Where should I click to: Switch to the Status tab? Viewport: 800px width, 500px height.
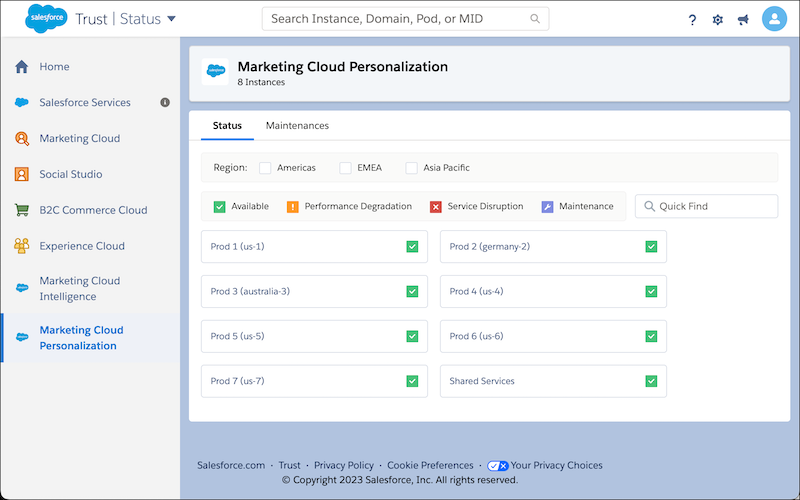[x=227, y=126]
